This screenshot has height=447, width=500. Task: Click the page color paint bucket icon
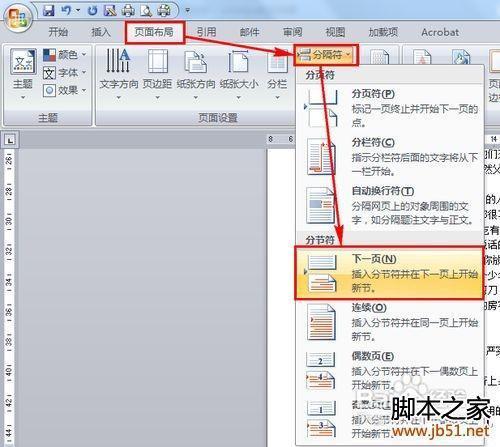(x=461, y=57)
